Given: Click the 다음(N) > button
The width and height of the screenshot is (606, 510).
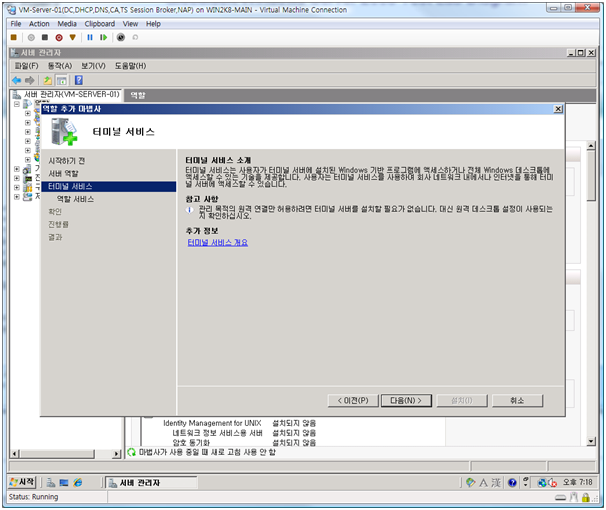Looking at the screenshot, I should point(406,401).
